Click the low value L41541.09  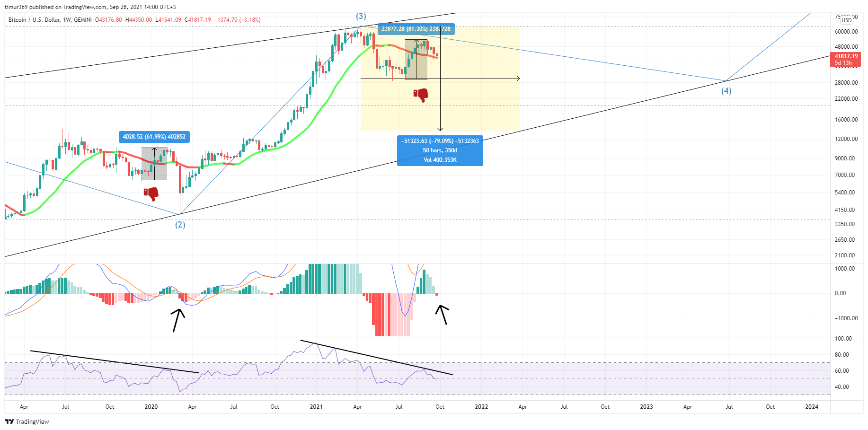168,20
